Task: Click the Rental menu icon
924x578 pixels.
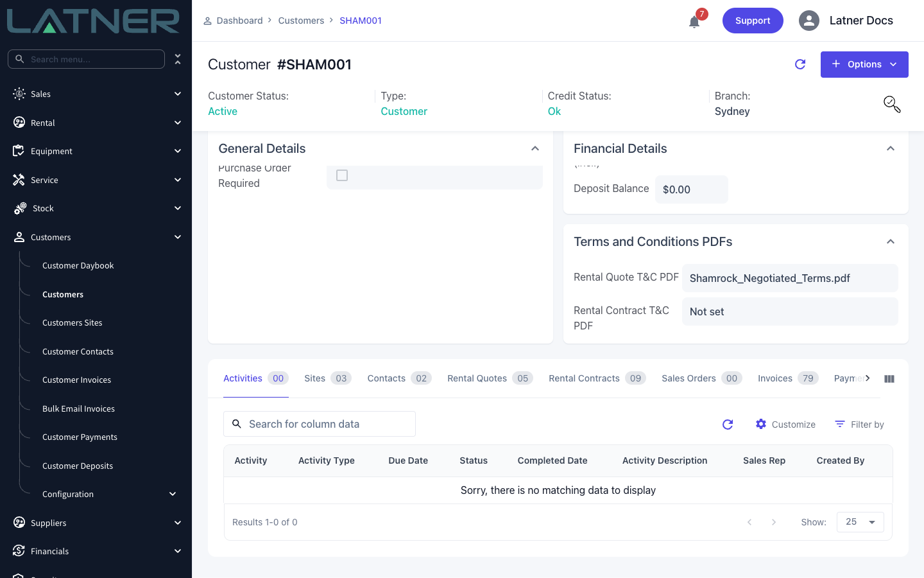Action: click(19, 123)
